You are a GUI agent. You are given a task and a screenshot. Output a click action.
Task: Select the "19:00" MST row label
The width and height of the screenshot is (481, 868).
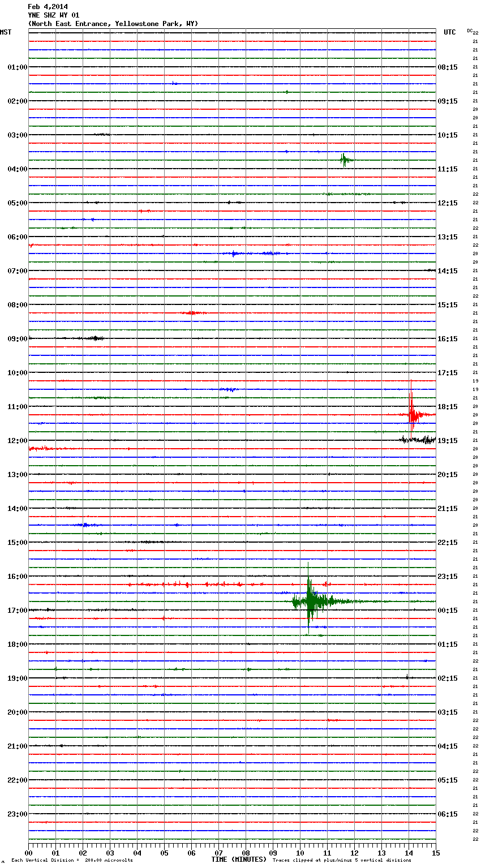[18, 678]
